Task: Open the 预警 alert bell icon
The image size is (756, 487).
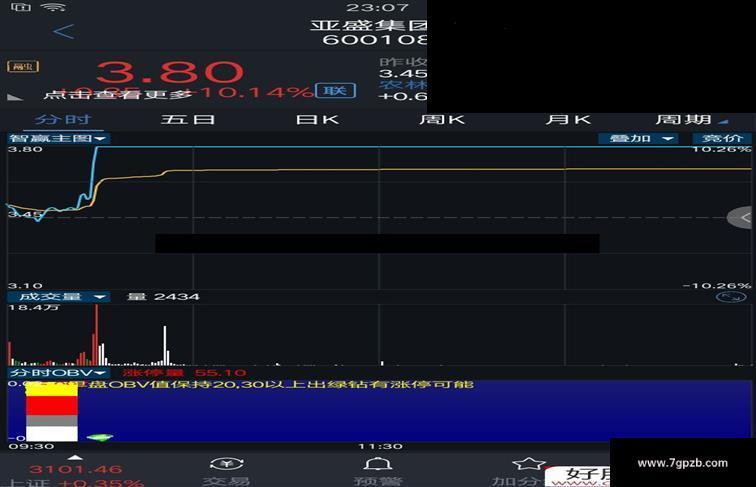Action: [x=378, y=472]
